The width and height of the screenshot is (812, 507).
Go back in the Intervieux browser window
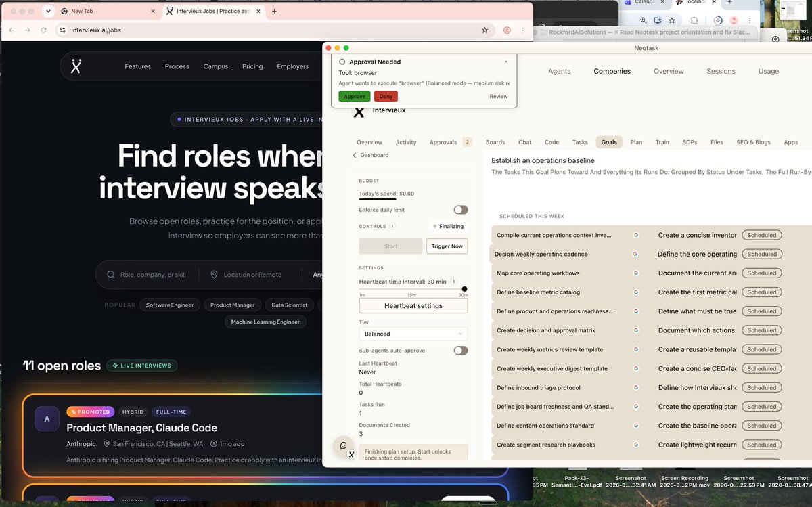[x=11, y=30]
